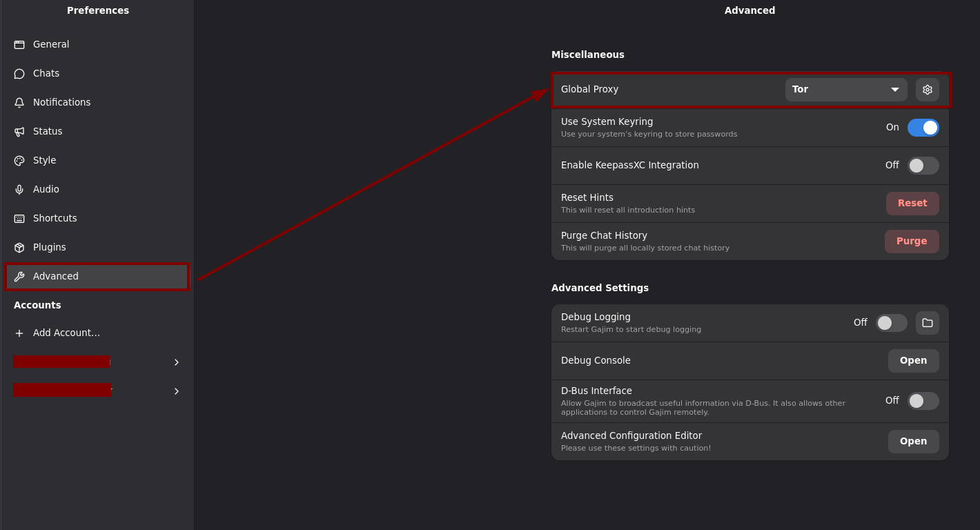Open the debug log folder icon

927,323
